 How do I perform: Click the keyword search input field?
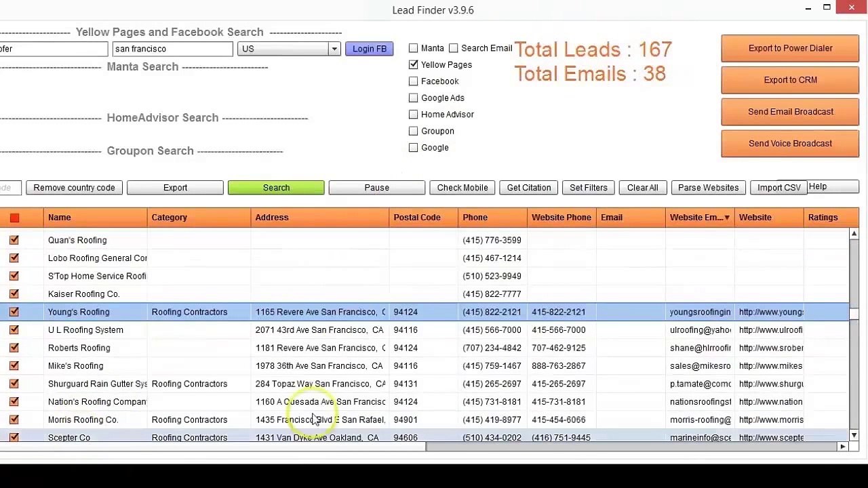[x=54, y=49]
